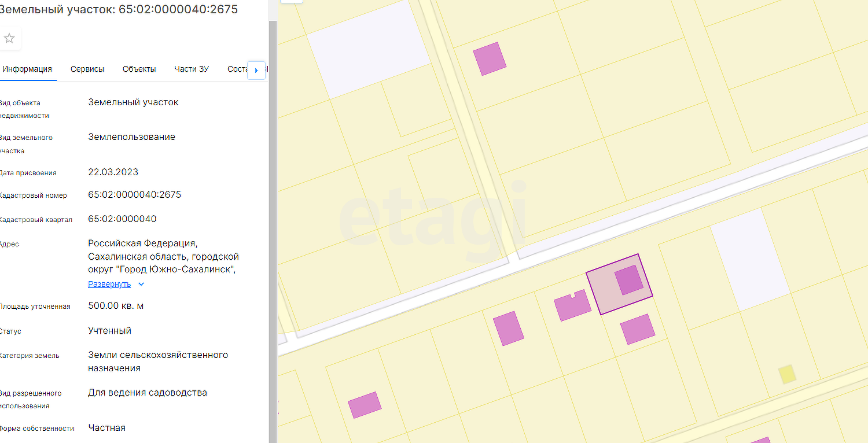The height and width of the screenshot is (443, 868).
Task: Select the grey parcel east of highlighted parcel
Action: (749, 260)
